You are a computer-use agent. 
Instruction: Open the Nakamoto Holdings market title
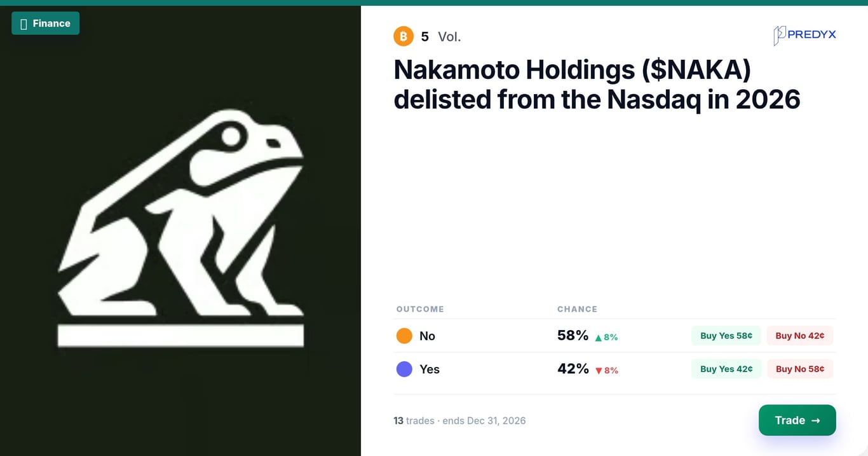tap(597, 85)
